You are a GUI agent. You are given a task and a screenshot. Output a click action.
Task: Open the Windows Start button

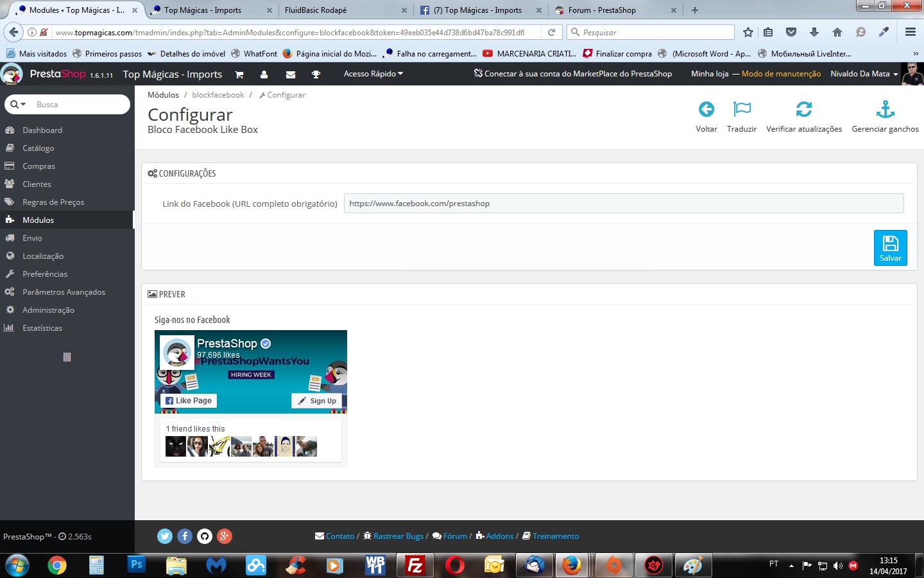tap(16, 565)
